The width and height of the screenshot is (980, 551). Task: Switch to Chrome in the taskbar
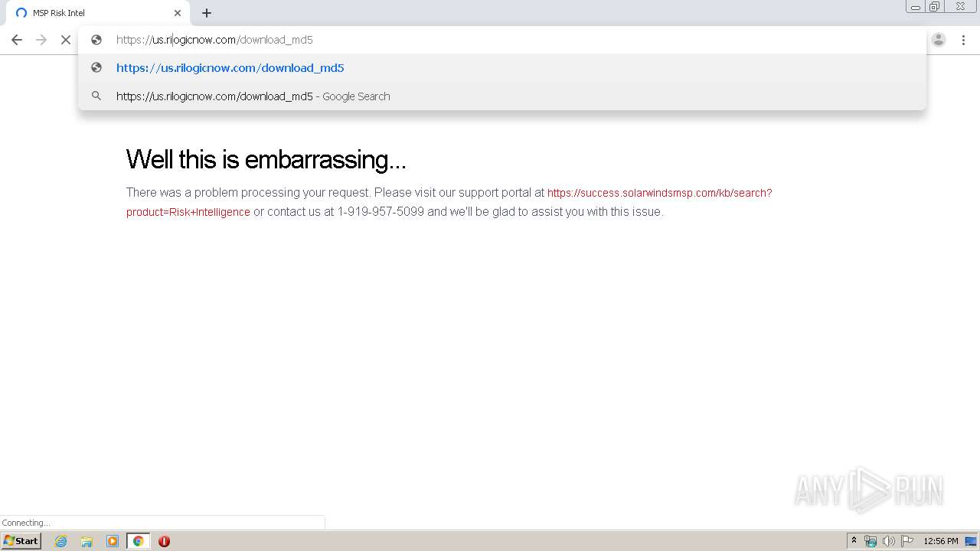(x=138, y=541)
